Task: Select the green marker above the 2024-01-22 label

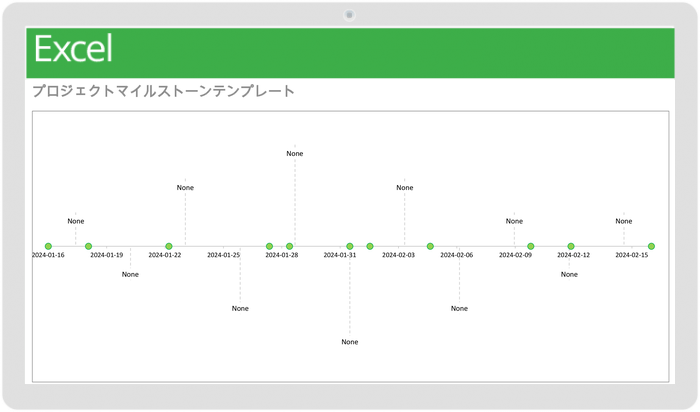Action: (x=169, y=246)
